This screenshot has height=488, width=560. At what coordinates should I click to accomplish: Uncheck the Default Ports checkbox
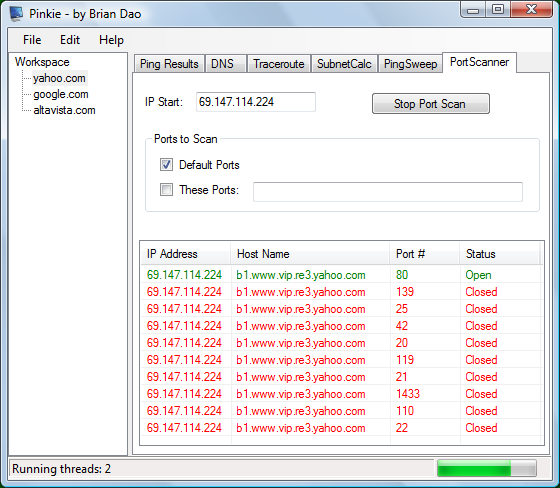coord(166,165)
